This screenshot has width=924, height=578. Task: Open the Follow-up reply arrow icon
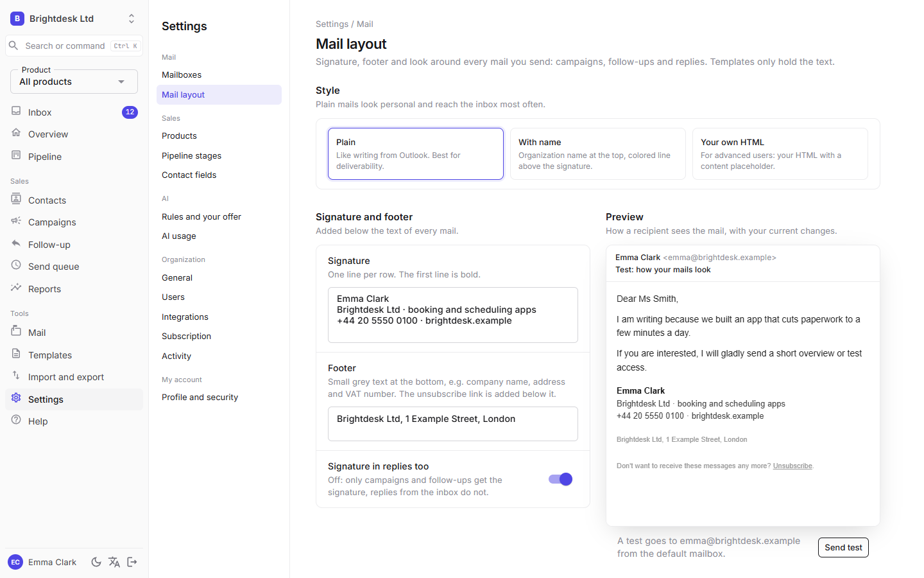point(16,243)
